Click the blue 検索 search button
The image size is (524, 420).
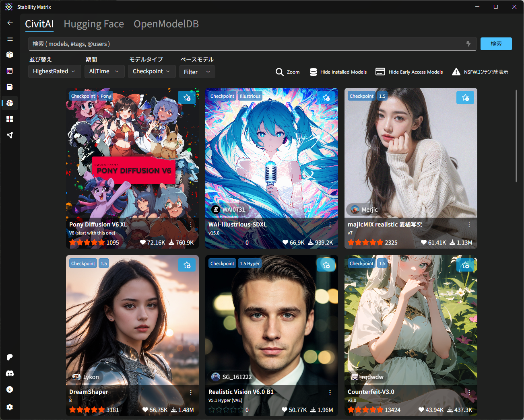point(496,44)
